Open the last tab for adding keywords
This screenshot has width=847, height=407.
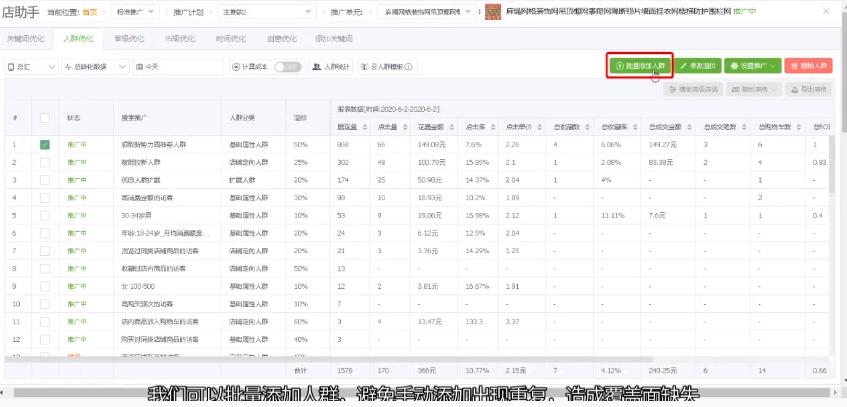click(334, 39)
